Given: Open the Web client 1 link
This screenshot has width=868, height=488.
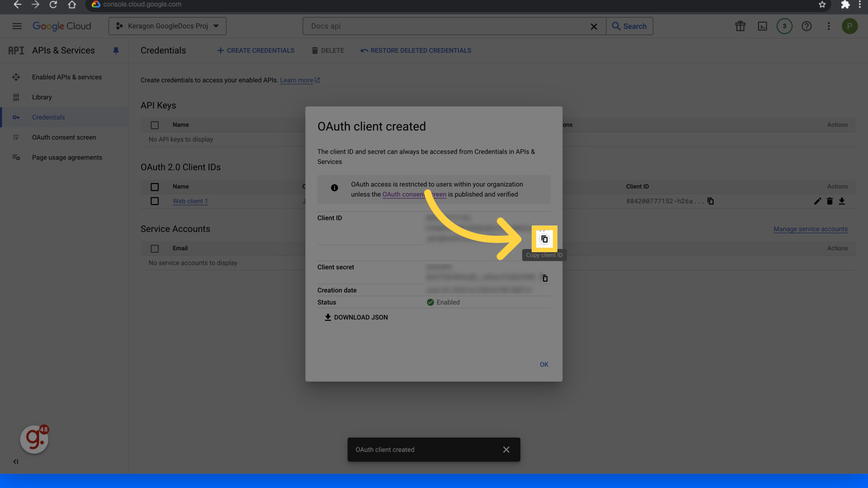Looking at the screenshot, I should click(190, 201).
